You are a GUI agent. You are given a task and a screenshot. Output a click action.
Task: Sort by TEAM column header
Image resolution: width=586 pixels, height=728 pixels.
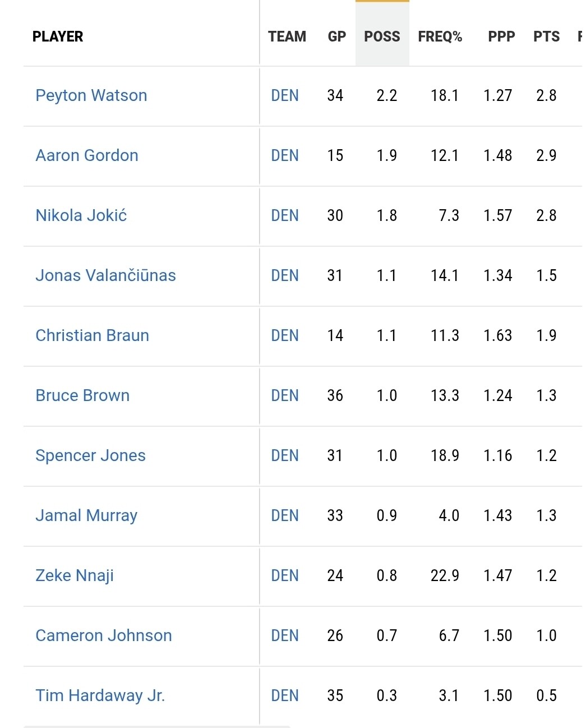pyautogui.click(x=287, y=36)
